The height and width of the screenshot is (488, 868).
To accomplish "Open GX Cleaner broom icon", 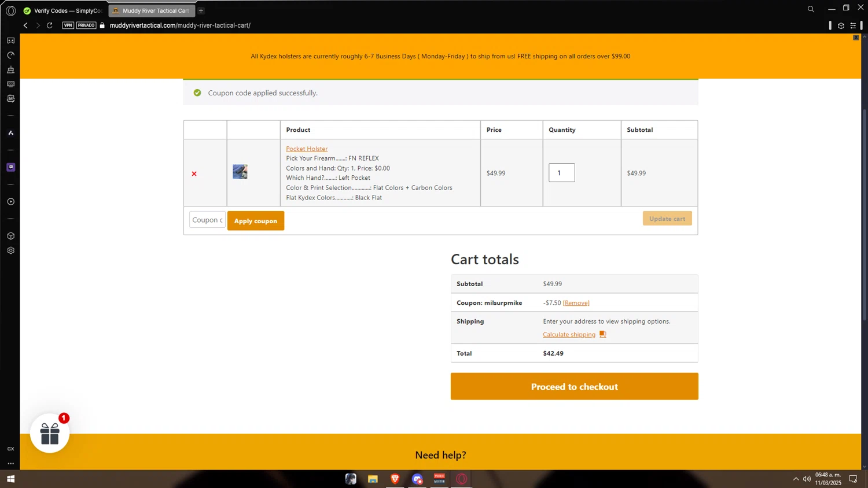I will click(10, 70).
